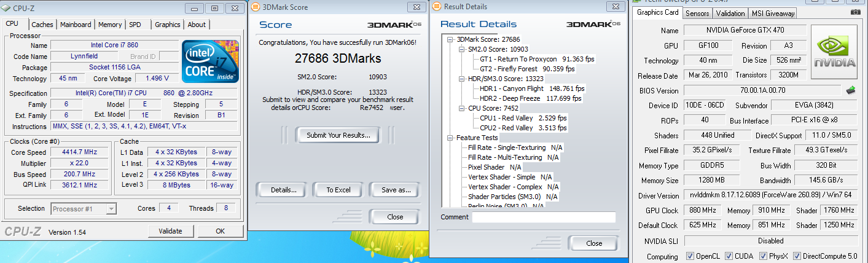Select CPU2 - Red Valley 3.513 fps row

coord(523,128)
